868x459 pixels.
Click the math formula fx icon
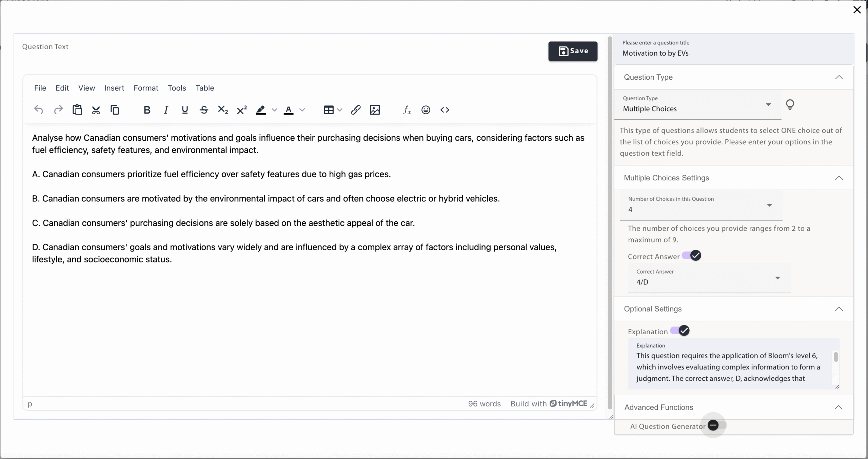[x=407, y=110]
